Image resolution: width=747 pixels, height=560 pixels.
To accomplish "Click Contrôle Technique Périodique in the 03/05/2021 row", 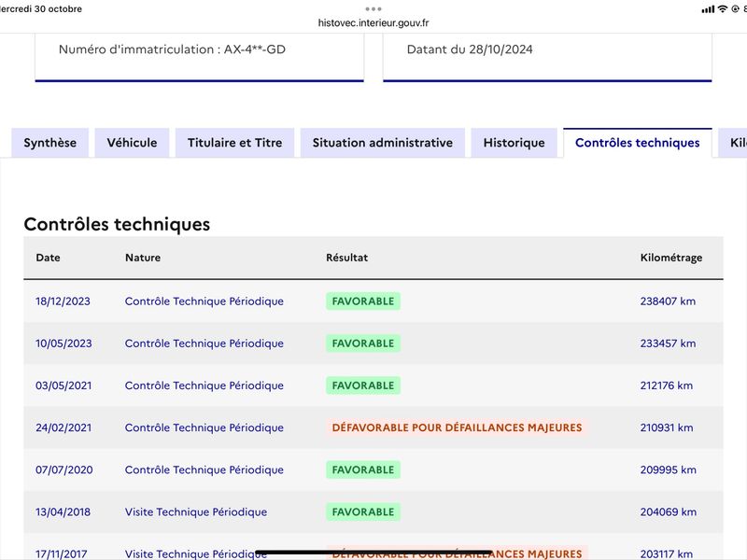I will pos(204,385).
